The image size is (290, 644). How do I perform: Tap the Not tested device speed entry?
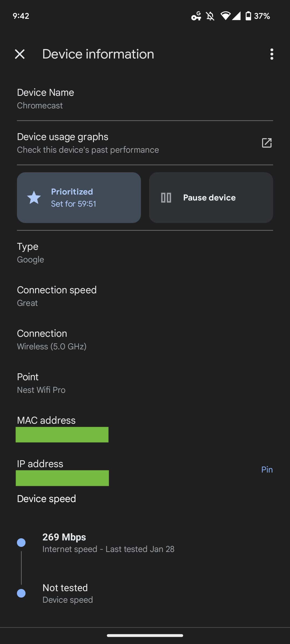(68, 593)
